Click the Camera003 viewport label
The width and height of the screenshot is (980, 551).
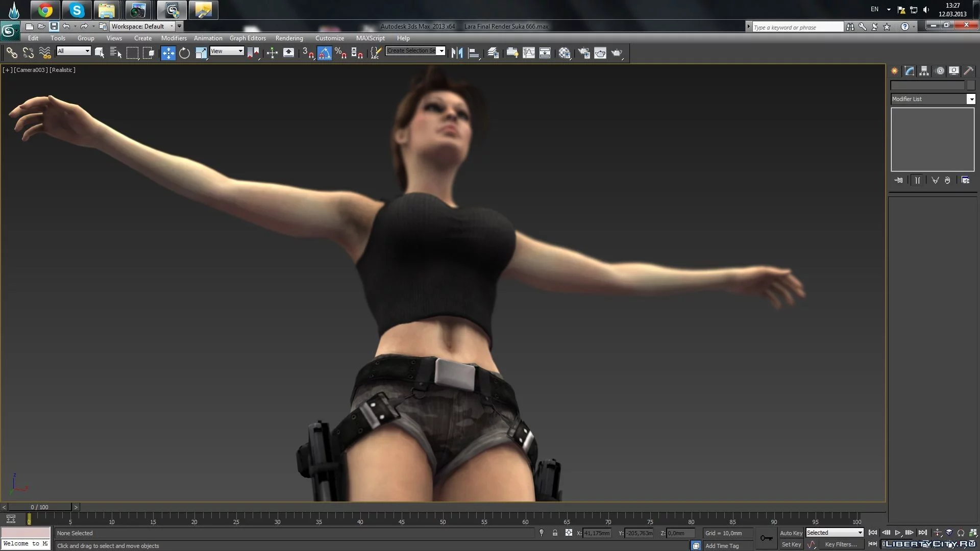(31, 70)
